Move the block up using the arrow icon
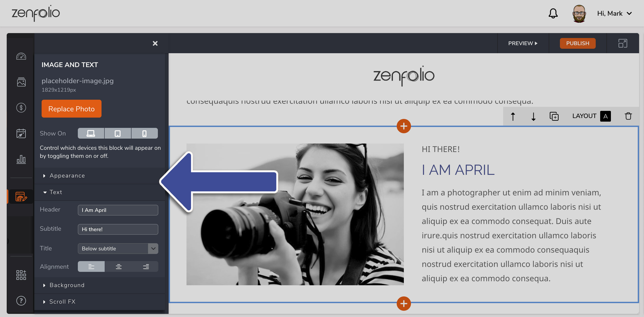Screen dimensions: 644x317 (x=513, y=116)
